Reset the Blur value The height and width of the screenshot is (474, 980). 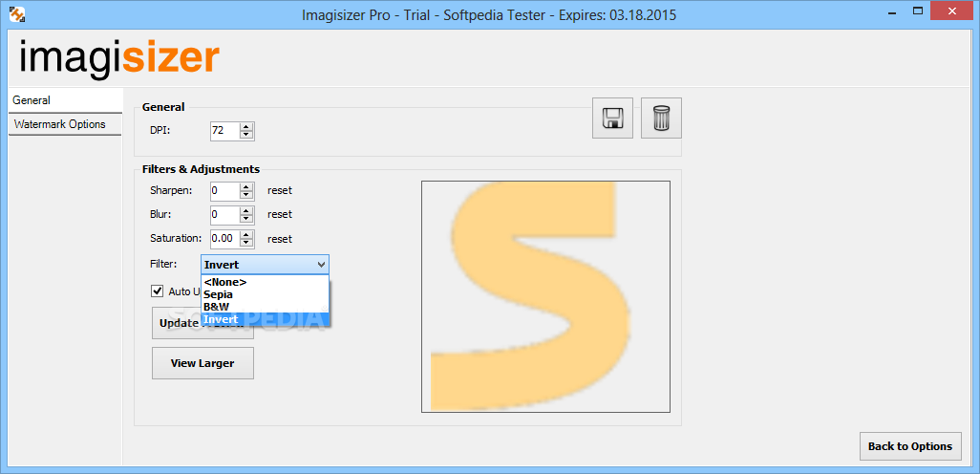(x=279, y=214)
